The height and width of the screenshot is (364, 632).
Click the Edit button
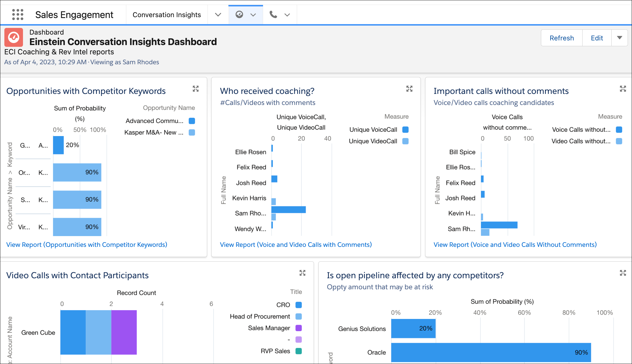(597, 38)
